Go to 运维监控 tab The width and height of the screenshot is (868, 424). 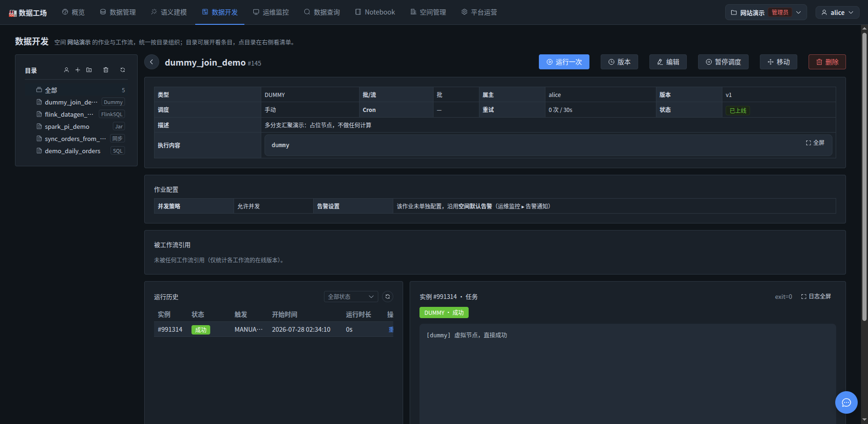click(x=271, y=12)
